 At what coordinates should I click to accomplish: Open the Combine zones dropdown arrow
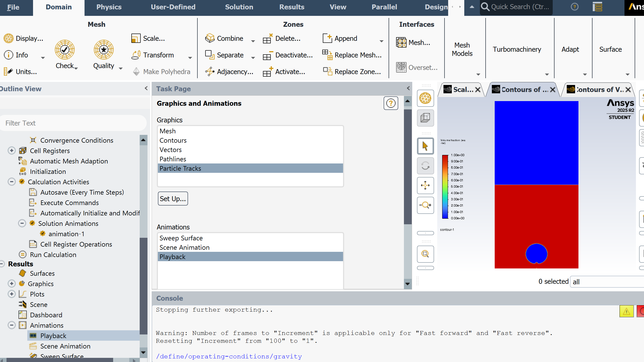pyautogui.click(x=253, y=41)
